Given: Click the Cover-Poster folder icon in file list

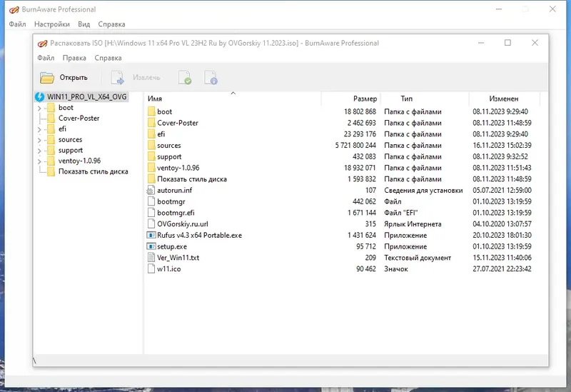Looking at the screenshot, I should 151,123.
